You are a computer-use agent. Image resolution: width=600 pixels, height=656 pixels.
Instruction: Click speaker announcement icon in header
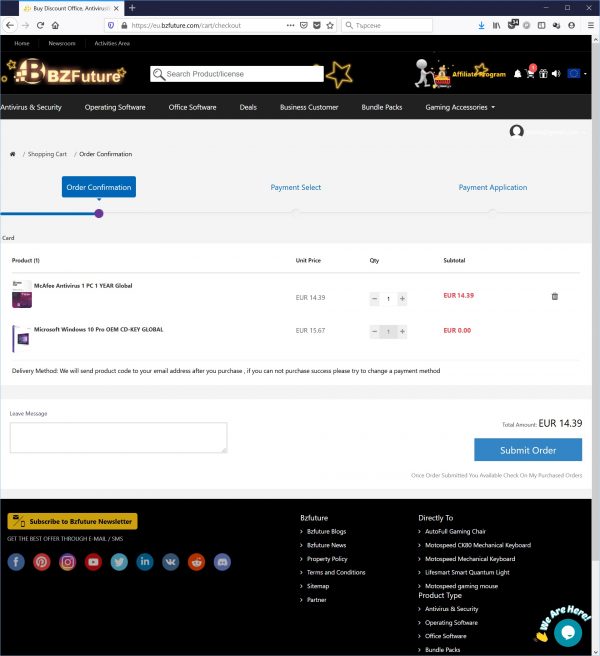556,74
